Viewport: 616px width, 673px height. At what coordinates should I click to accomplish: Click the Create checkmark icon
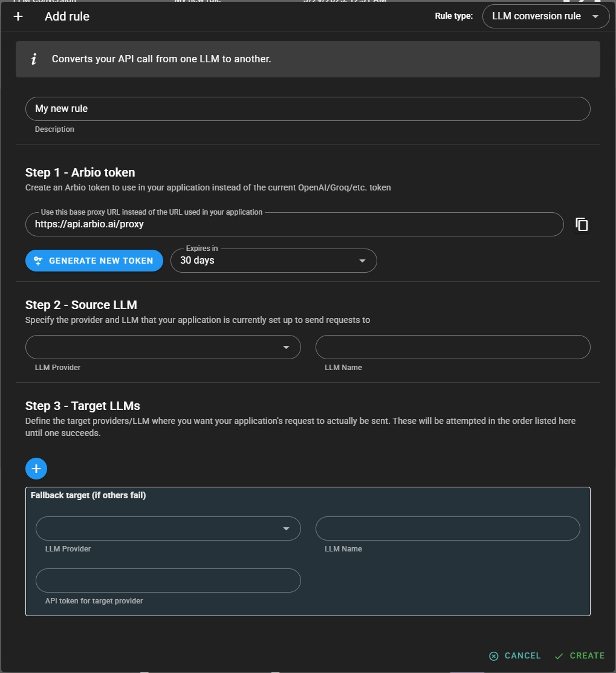click(559, 656)
